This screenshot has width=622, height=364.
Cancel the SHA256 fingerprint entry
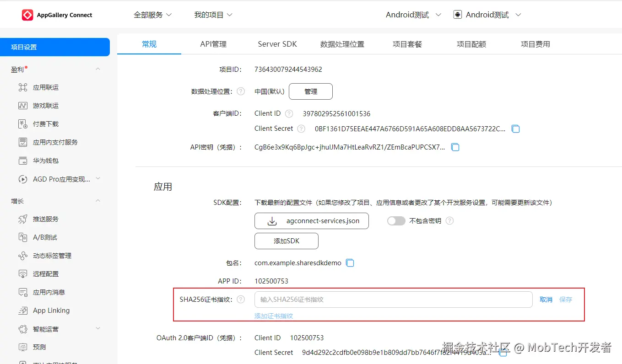546,300
